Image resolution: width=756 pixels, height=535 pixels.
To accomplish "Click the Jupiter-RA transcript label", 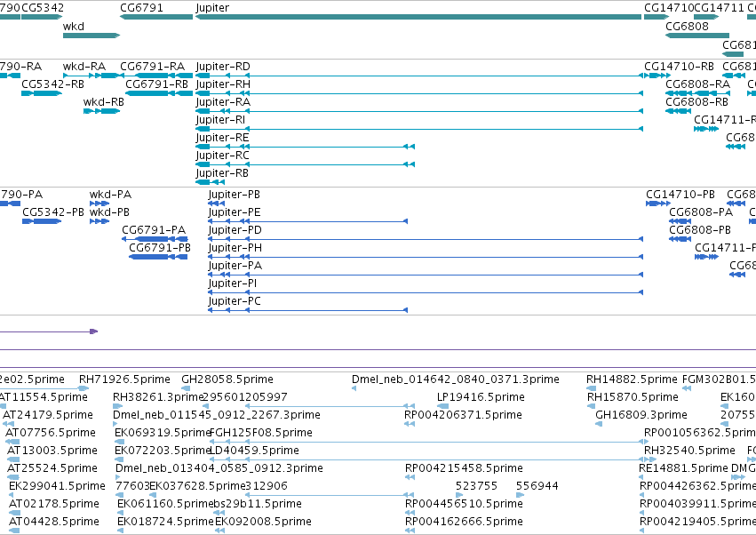I will [223, 102].
